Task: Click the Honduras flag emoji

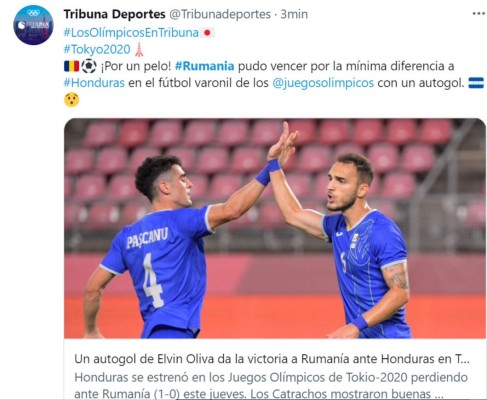Action: [x=476, y=83]
